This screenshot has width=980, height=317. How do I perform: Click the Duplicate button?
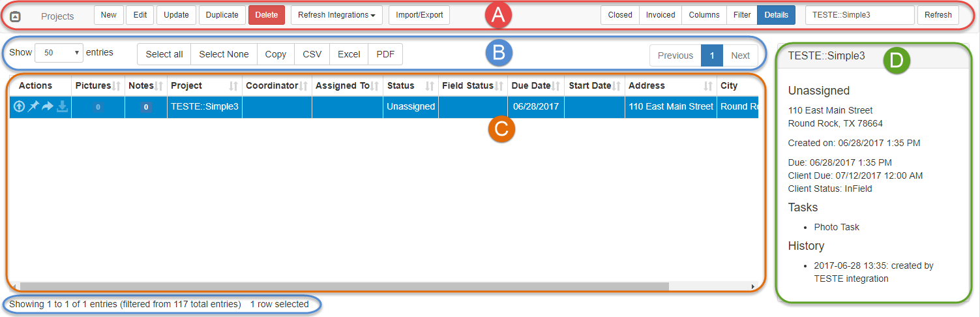point(222,15)
